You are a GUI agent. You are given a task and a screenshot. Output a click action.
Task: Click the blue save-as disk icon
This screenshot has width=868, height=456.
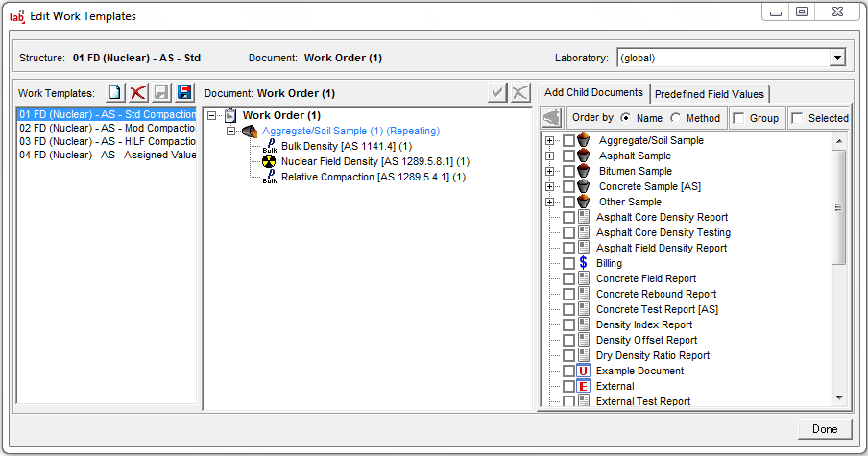184,93
